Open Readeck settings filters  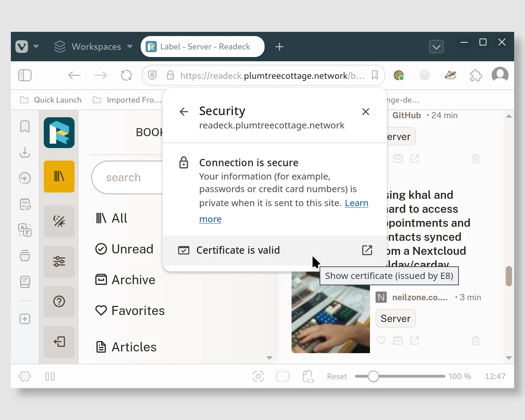point(59,262)
